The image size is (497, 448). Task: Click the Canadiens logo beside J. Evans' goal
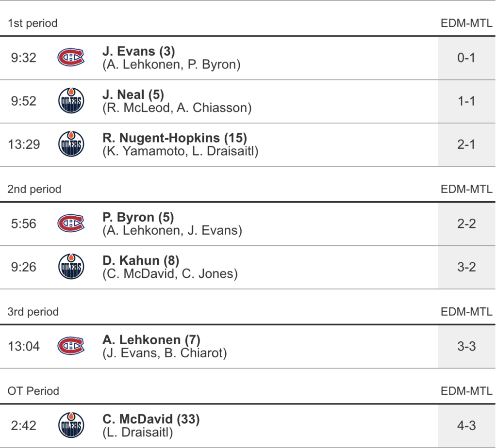coord(71,58)
